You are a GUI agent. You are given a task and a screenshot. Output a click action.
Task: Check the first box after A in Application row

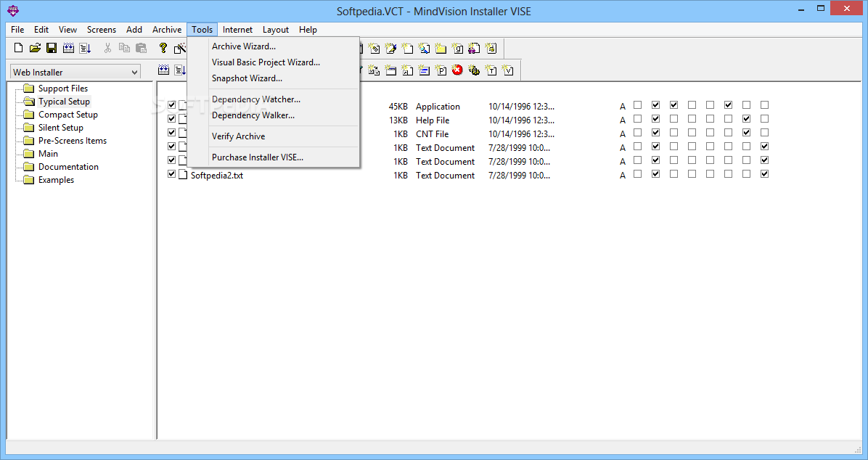pos(638,104)
